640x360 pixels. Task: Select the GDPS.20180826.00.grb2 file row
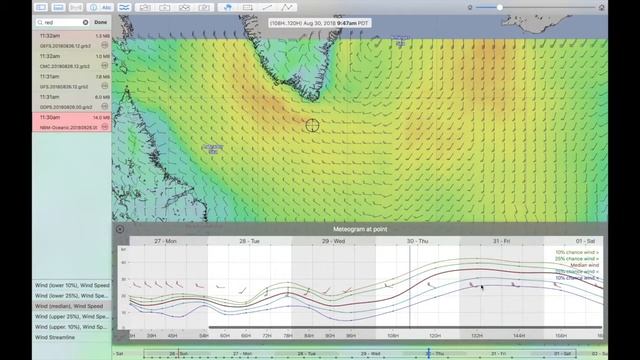coord(72,102)
